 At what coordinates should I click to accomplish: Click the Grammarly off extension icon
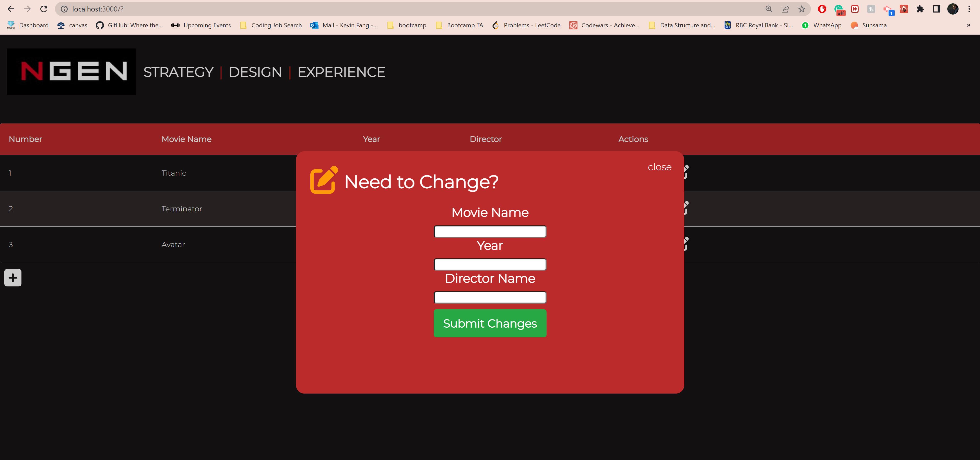tap(839, 10)
